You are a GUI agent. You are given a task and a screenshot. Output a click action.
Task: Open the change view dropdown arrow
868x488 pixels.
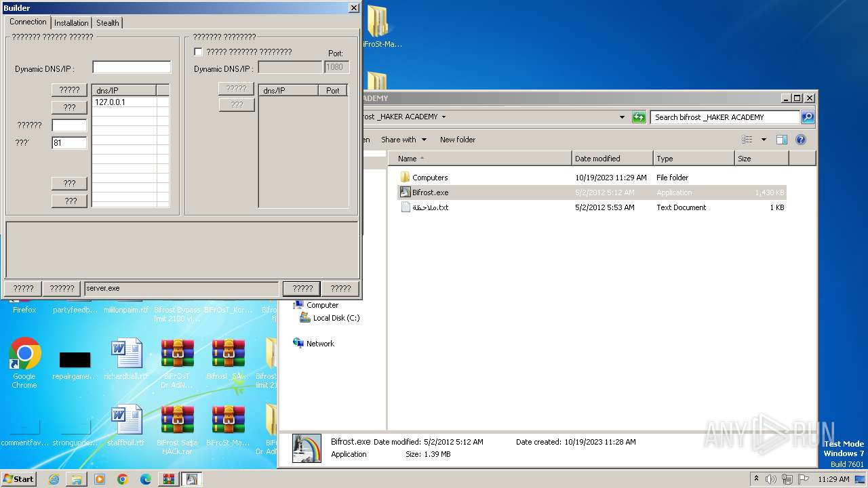pyautogui.click(x=763, y=140)
